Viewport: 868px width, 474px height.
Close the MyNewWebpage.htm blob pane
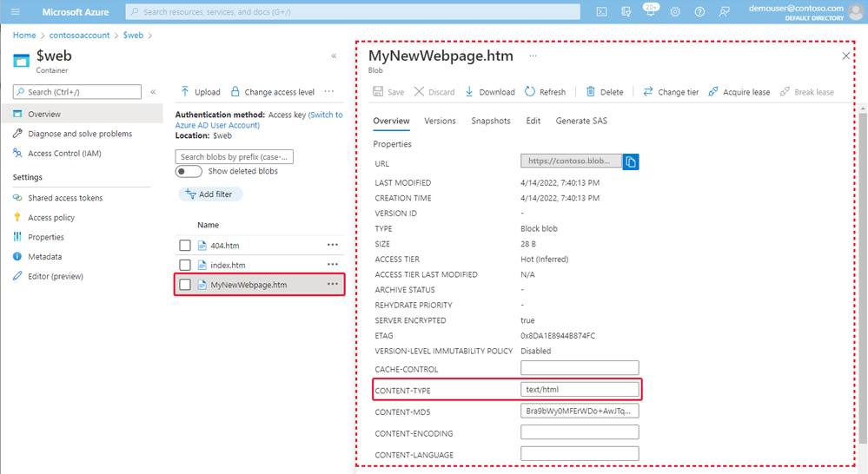846,56
